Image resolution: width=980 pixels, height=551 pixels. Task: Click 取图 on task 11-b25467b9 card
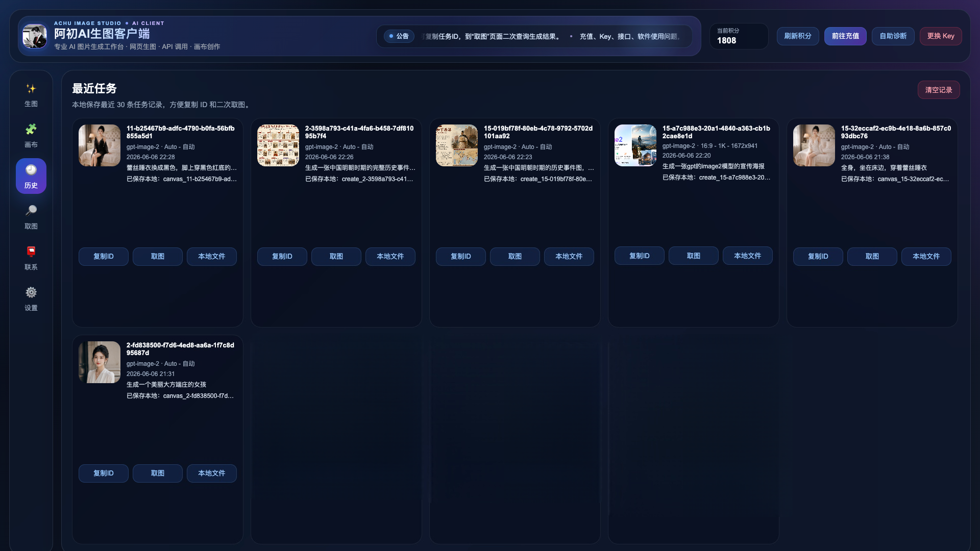(158, 257)
